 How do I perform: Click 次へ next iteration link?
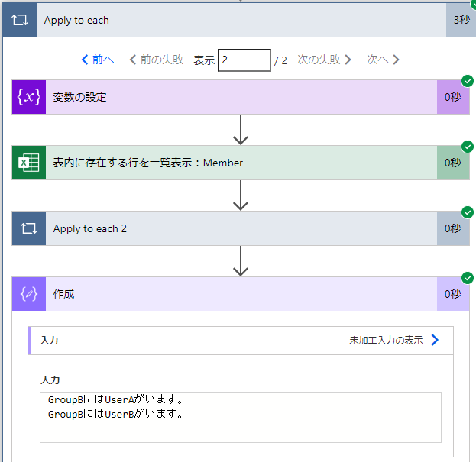pos(383,60)
